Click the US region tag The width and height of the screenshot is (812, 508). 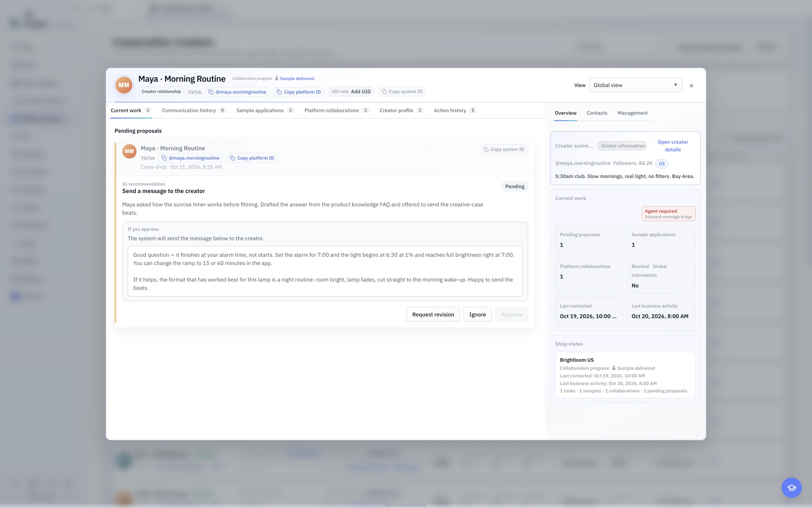click(x=661, y=164)
